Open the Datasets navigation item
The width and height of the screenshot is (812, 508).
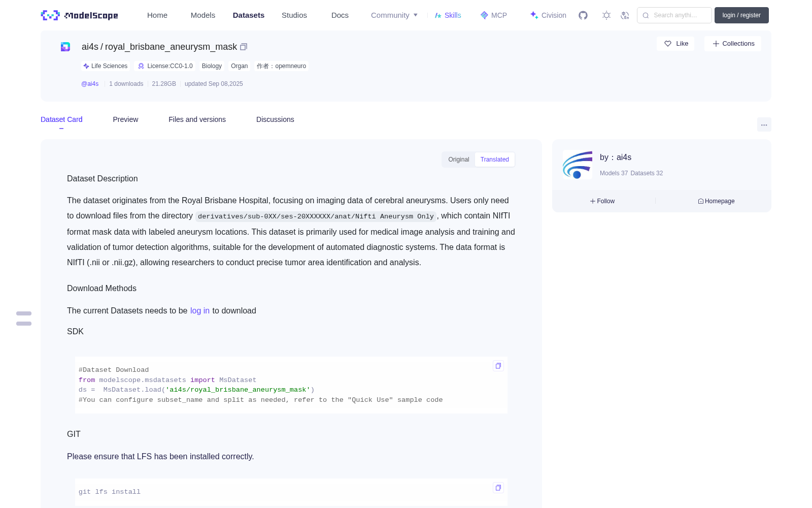249,15
